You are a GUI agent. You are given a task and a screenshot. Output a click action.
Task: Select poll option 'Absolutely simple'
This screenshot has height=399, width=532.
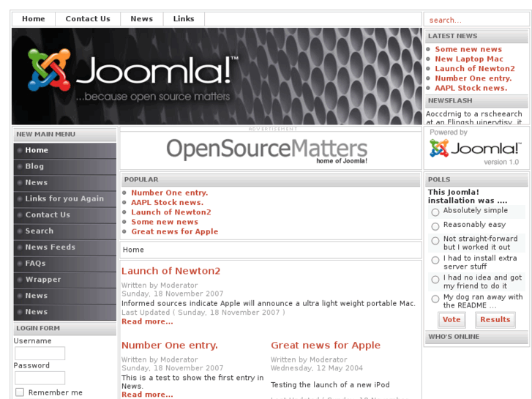point(435,212)
